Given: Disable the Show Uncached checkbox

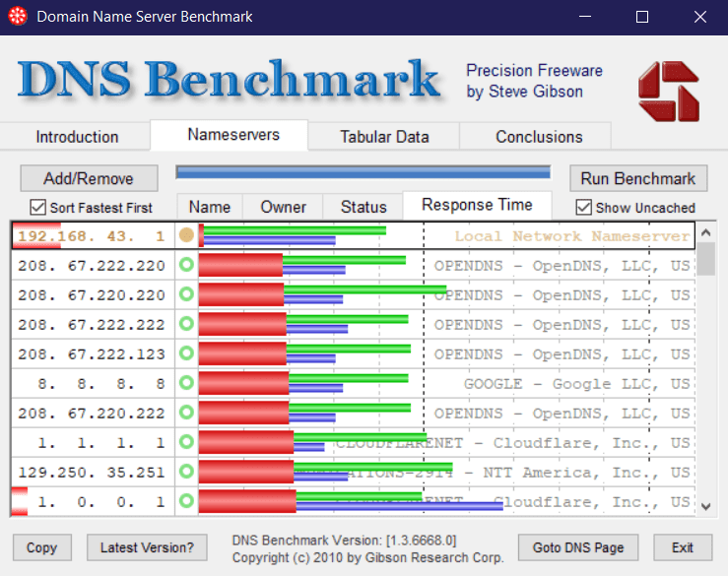Looking at the screenshot, I should pyautogui.click(x=583, y=208).
